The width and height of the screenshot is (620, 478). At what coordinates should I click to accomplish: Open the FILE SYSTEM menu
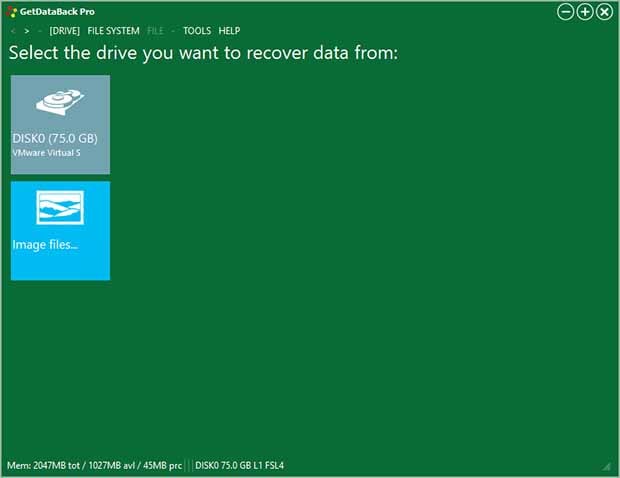[113, 31]
